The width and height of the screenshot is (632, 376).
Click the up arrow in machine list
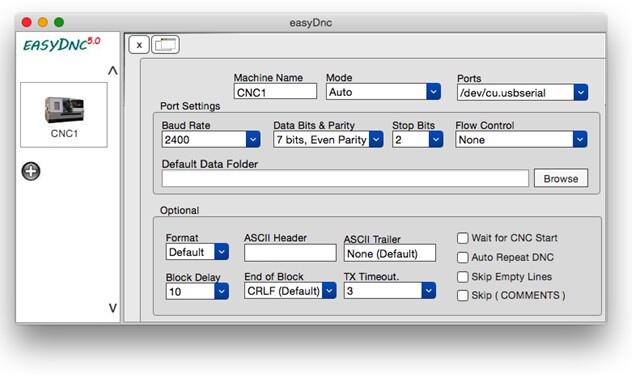pyautogui.click(x=113, y=71)
